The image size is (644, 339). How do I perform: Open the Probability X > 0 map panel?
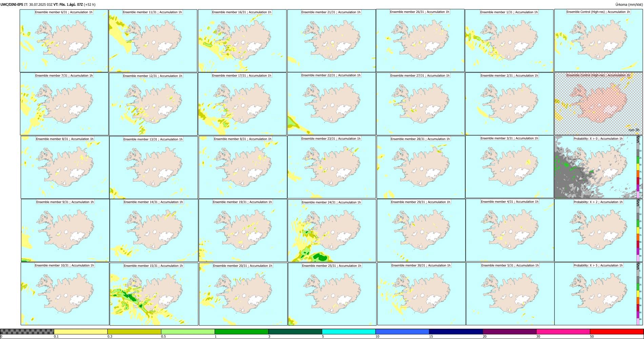tap(598, 167)
